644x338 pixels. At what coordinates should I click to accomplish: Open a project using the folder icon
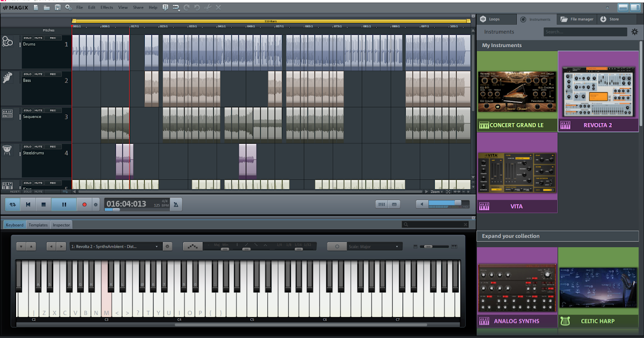47,8
